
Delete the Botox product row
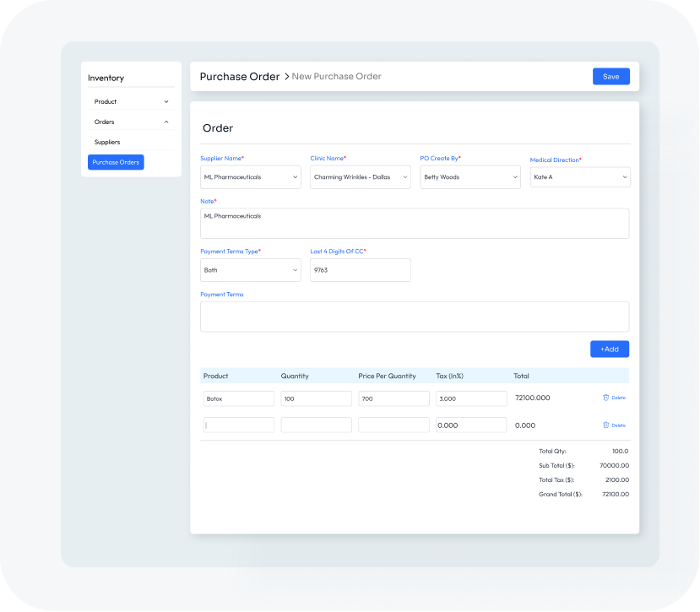(614, 398)
